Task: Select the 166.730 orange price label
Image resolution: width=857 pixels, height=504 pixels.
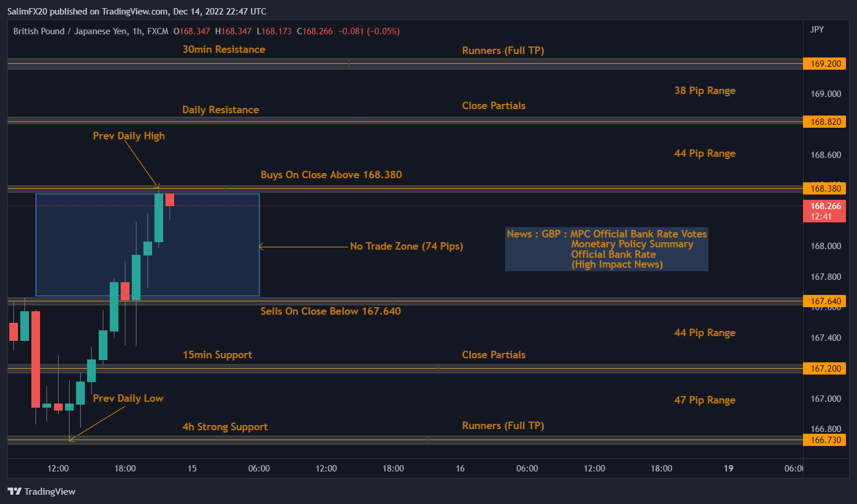Action: (824, 440)
